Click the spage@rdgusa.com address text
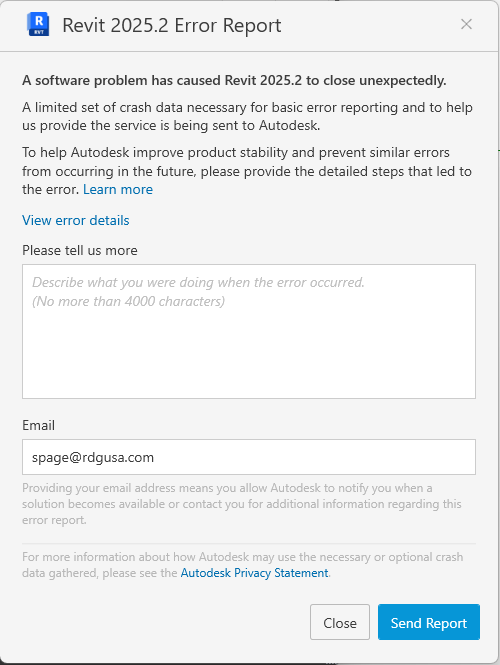The height and width of the screenshot is (665, 500). (93, 457)
